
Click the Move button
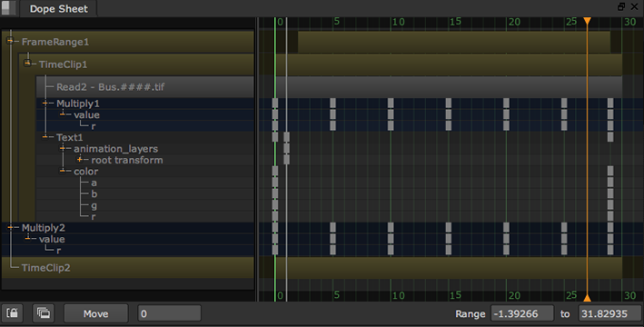95,313
